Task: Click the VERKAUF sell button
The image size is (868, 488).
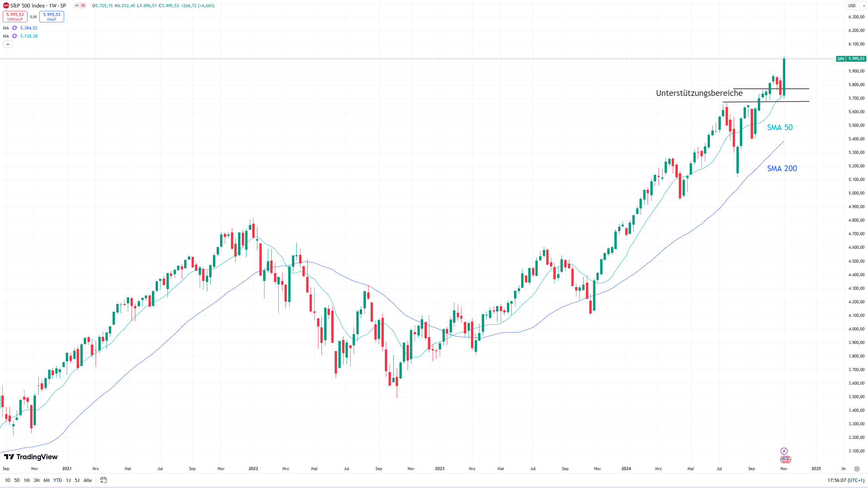Action: click(x=15, y=17)
